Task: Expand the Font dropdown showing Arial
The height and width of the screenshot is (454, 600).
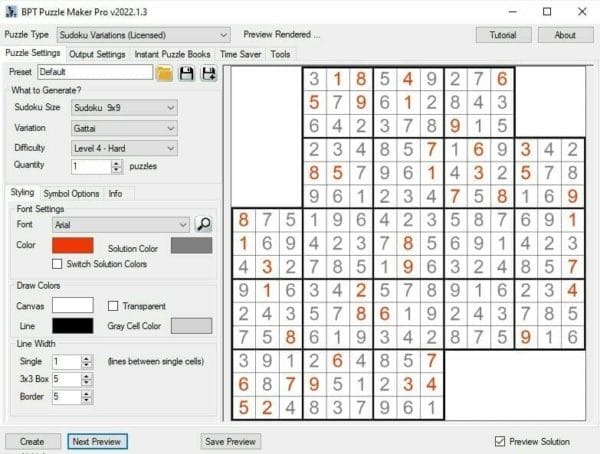Action: [x=121, y=225]
